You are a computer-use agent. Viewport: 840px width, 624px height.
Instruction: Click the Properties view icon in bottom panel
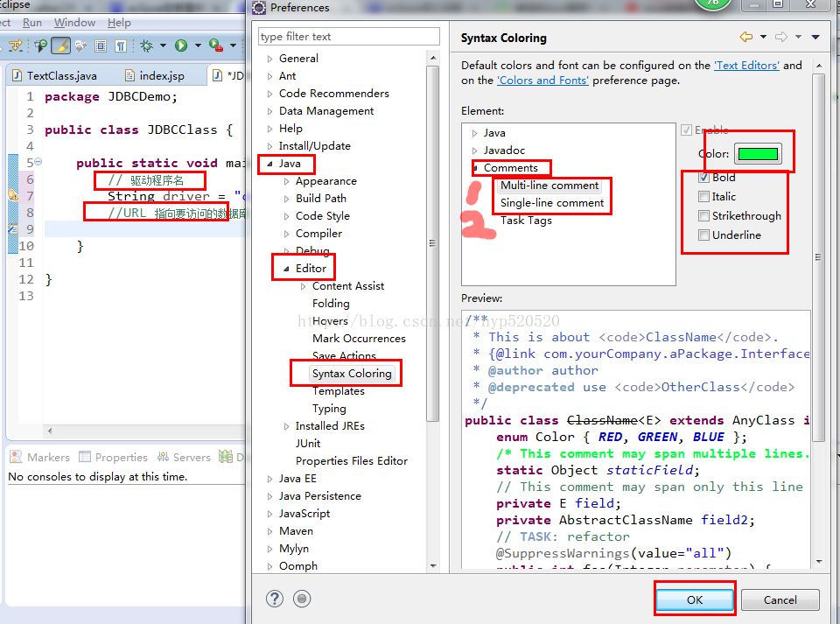coord(85,457)
